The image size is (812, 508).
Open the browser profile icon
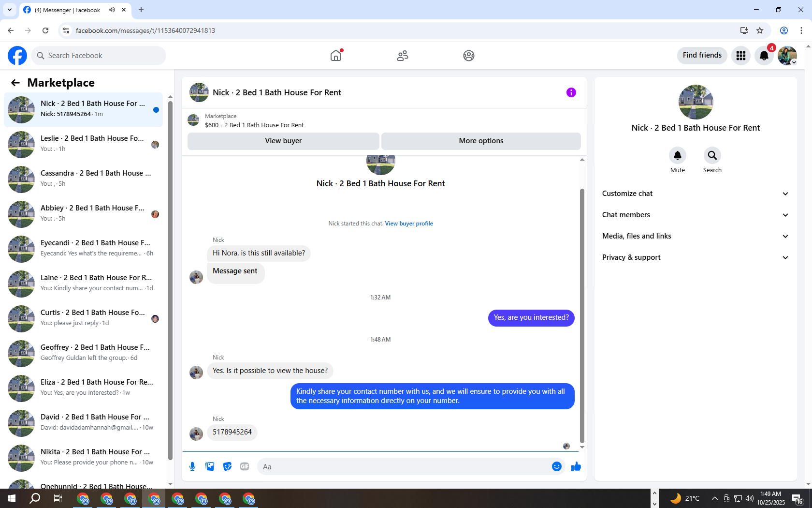784,30
